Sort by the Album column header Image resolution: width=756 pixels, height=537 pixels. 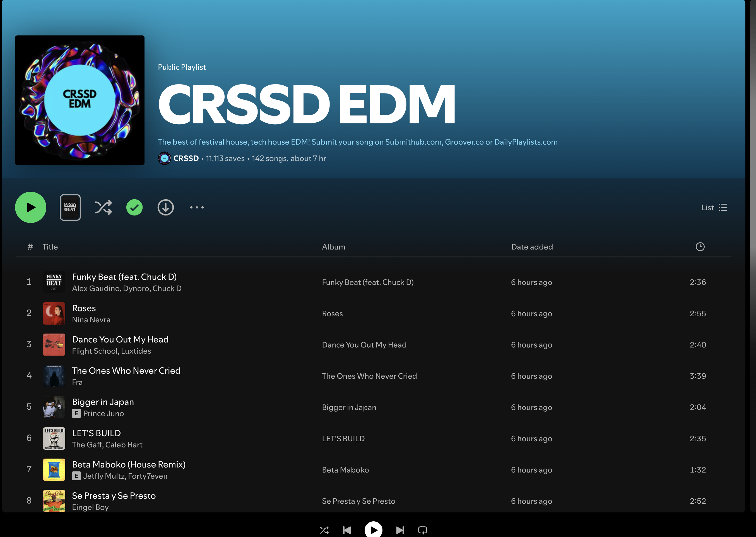click(x=333, y=247)
